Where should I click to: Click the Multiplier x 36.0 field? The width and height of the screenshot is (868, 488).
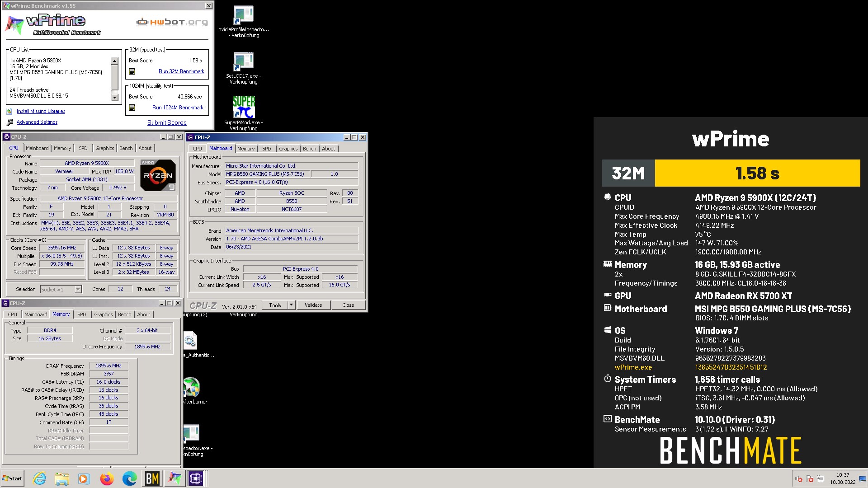(x=62, y=256)
